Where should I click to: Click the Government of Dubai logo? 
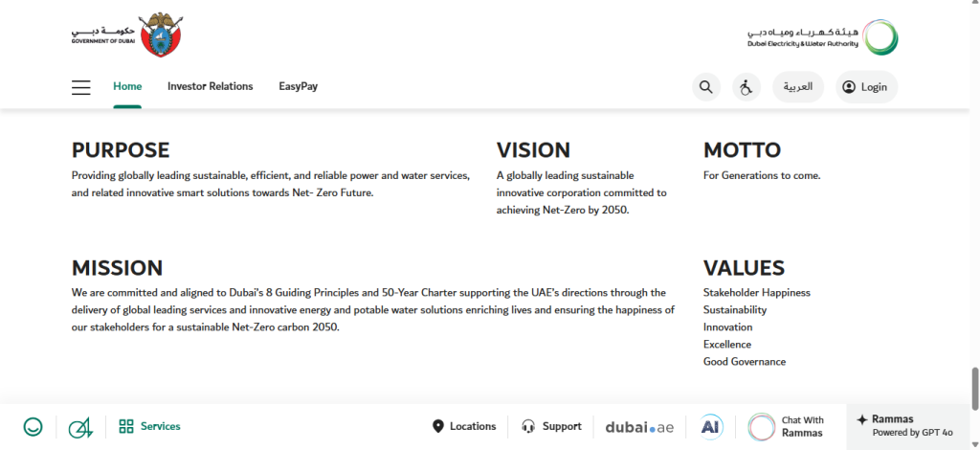pos(127,34)
